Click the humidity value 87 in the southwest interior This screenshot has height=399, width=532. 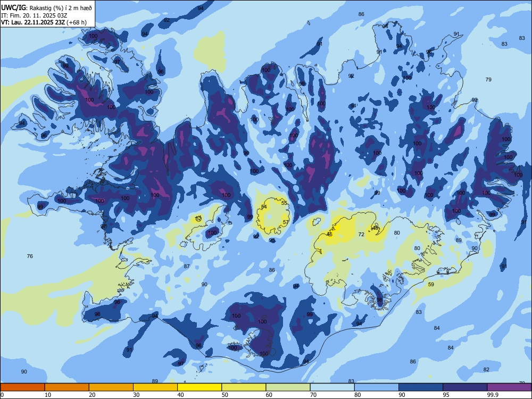pos(187,267)
